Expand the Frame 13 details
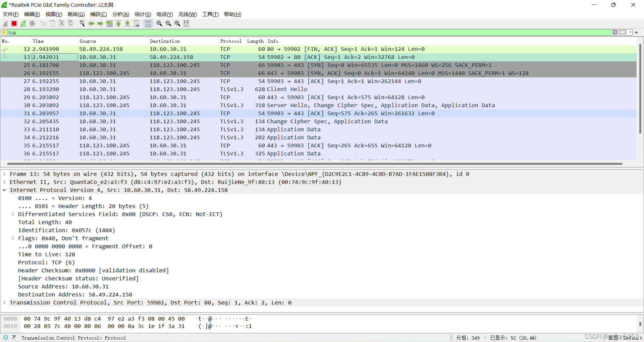 point(4,174)
